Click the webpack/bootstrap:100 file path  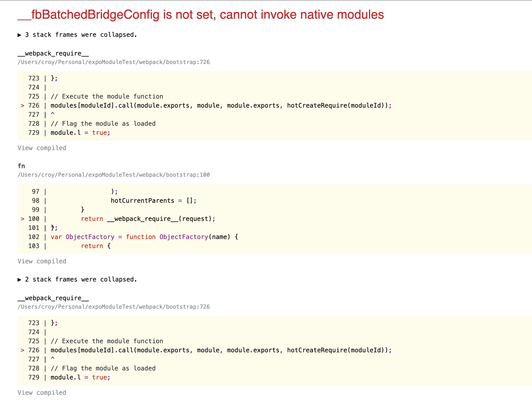(x=113, y=175)
